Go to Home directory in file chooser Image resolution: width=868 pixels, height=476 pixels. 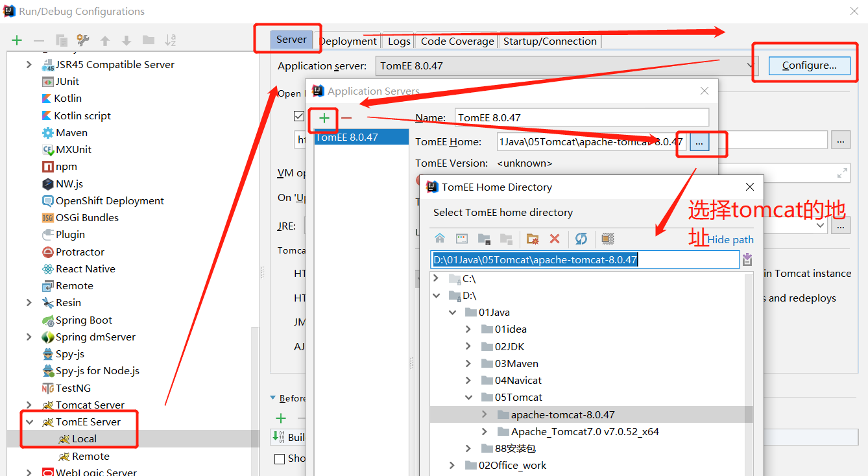[440, 239]
